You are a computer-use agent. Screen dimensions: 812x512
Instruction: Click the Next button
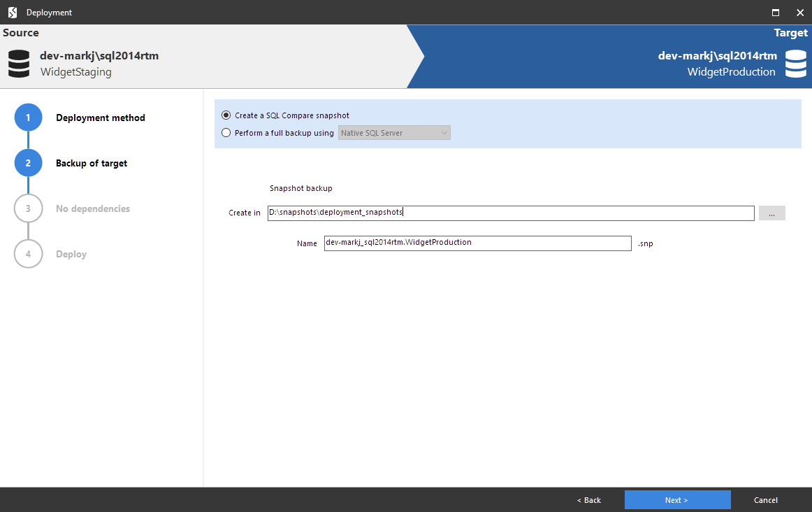[676, 499]
